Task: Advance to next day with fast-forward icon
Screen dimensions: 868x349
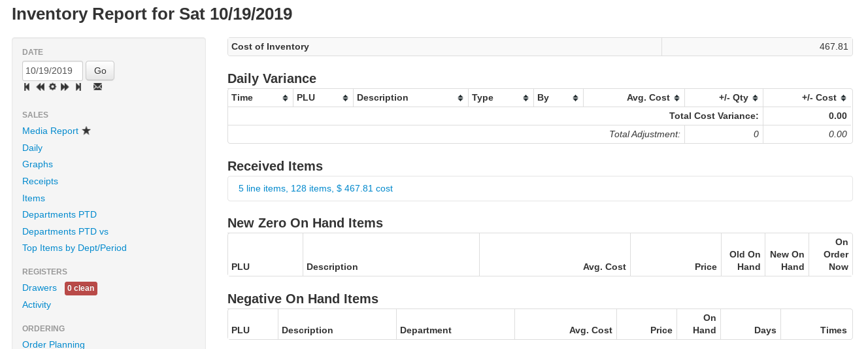Action: point(65,87)
